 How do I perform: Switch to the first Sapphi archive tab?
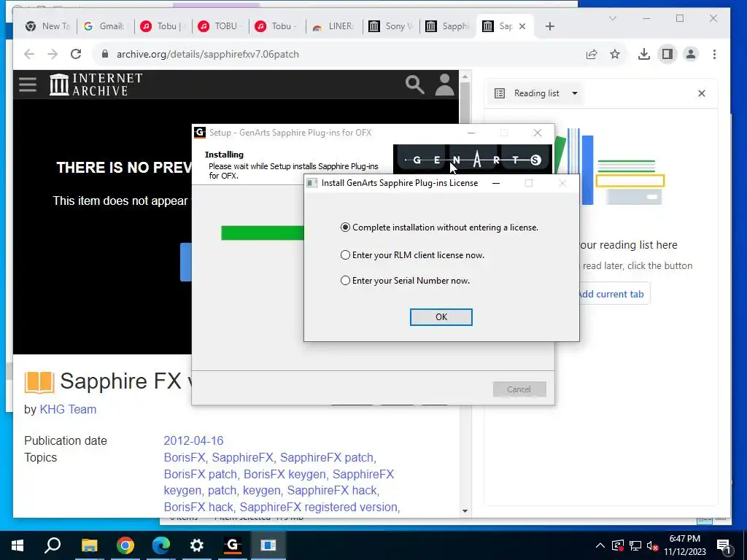(448, 26)
